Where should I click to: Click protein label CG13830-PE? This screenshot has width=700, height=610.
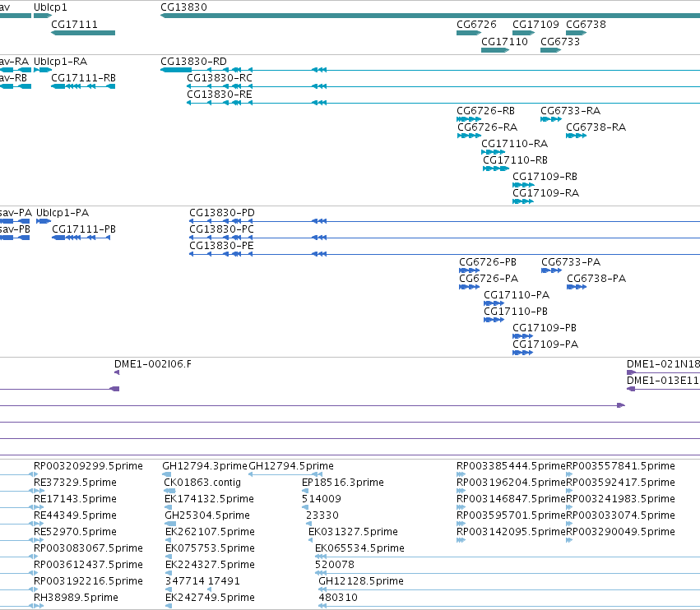pos(221,246)
